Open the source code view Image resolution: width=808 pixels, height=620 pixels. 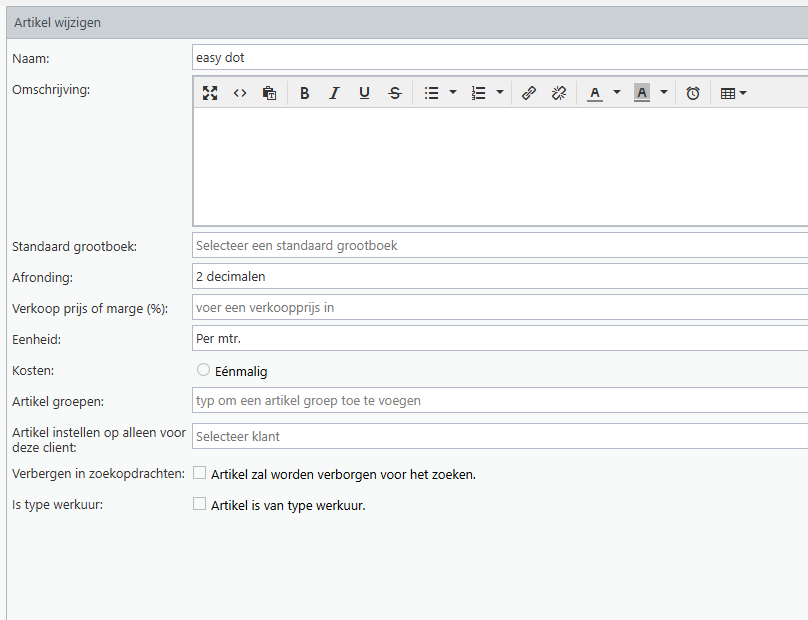tap(240, 93)
